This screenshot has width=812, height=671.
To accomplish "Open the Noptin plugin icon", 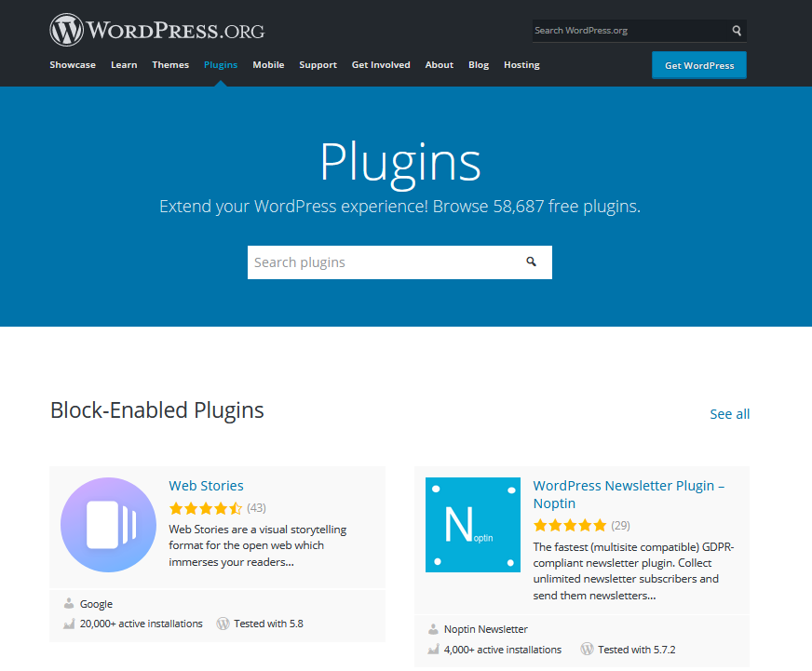I will point(473,525).
